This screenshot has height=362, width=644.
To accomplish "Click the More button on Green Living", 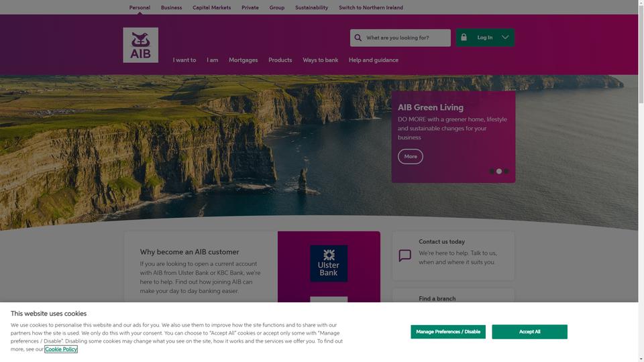I will (x=411, y=156).
